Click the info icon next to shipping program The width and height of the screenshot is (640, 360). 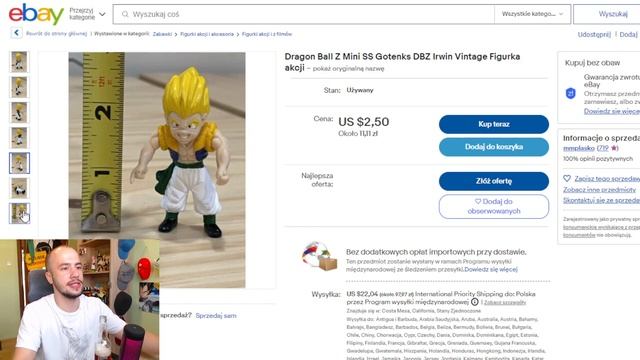(474, 302)
